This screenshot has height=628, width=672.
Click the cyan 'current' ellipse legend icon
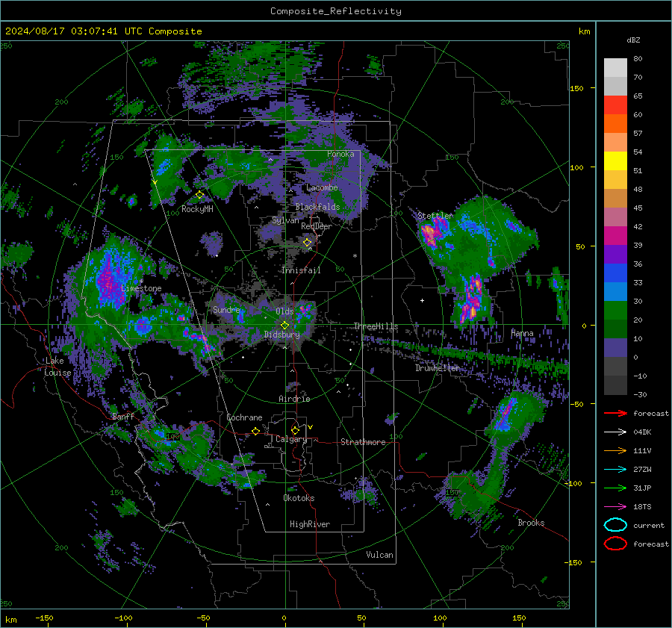[615, 525]
